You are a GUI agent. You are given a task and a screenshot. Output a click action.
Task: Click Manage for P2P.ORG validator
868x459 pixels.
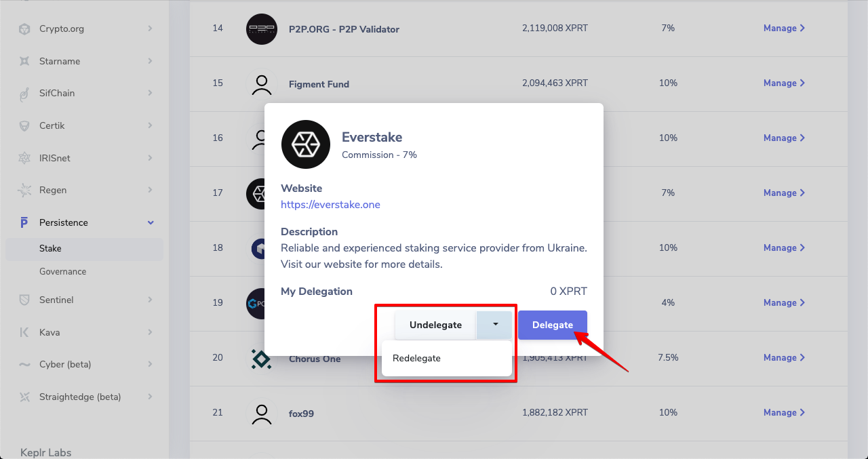(x=784, y=28)
